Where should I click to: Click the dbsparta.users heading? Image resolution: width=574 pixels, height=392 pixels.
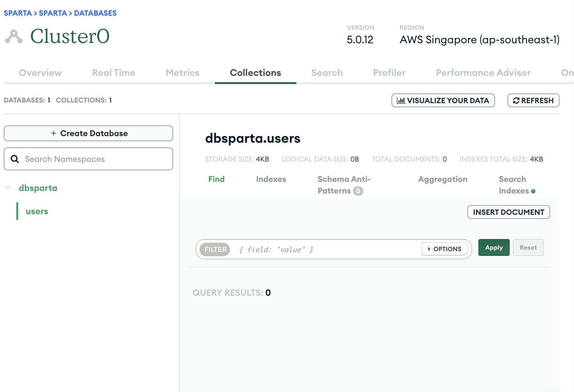[253, 138]
